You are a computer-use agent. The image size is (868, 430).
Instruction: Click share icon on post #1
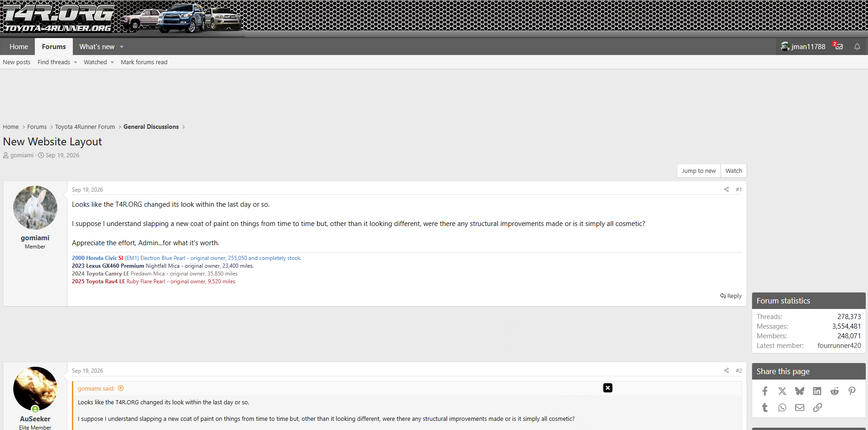(726, 189)
